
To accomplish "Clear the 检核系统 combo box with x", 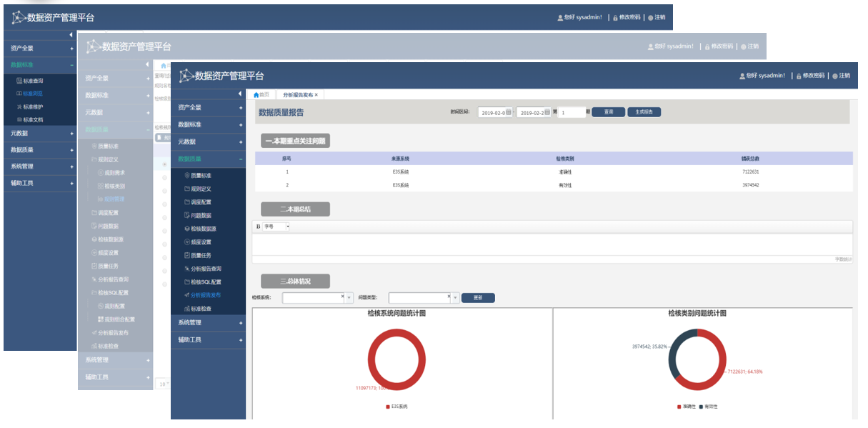I will pyautogui.click(x=342, y=296).
